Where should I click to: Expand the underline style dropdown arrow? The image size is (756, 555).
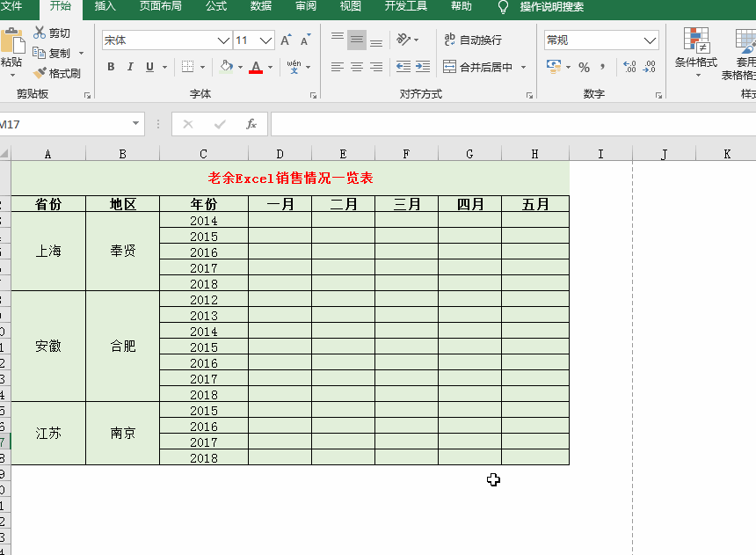pyautogui.click(x=164, y=67)
